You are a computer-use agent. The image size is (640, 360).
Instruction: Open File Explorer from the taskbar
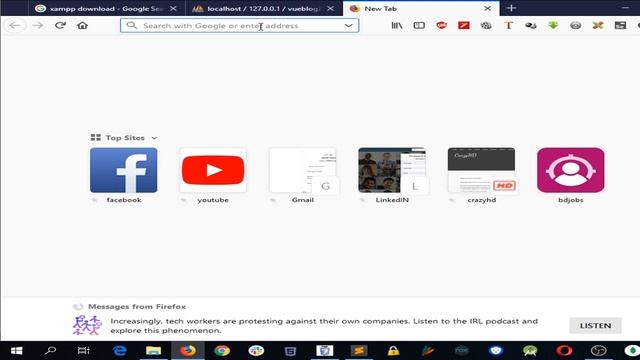(153, 351)
